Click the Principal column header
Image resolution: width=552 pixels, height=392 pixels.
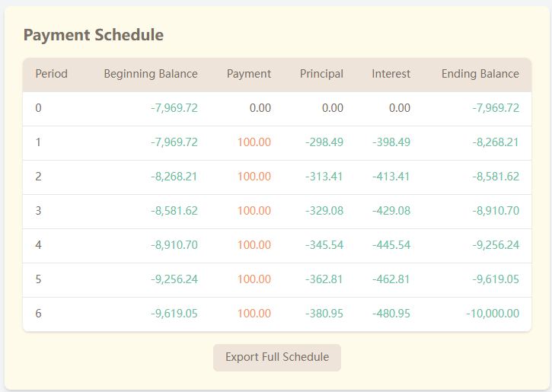(x=321, y=74)
